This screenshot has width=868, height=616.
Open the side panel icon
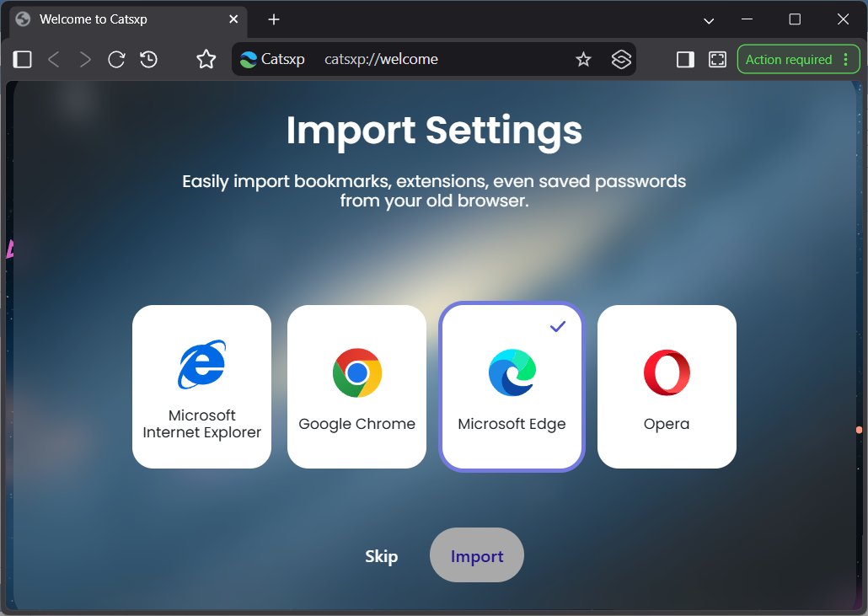[685, 59]
